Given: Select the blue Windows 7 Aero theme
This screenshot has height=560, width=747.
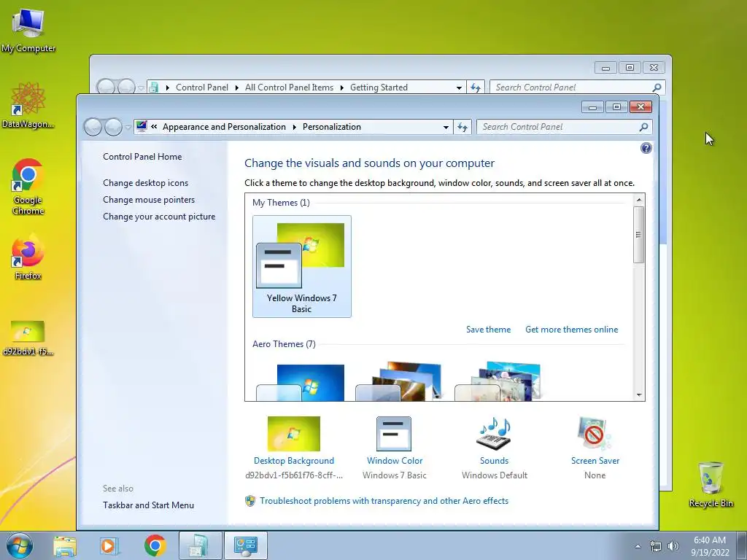Looking at the screenshot, I should (x=301, y=382).
